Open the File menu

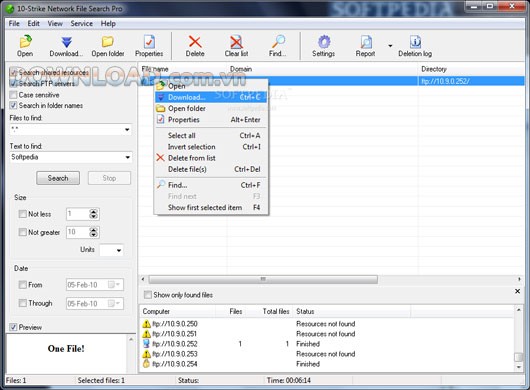[x=14, y=23]
